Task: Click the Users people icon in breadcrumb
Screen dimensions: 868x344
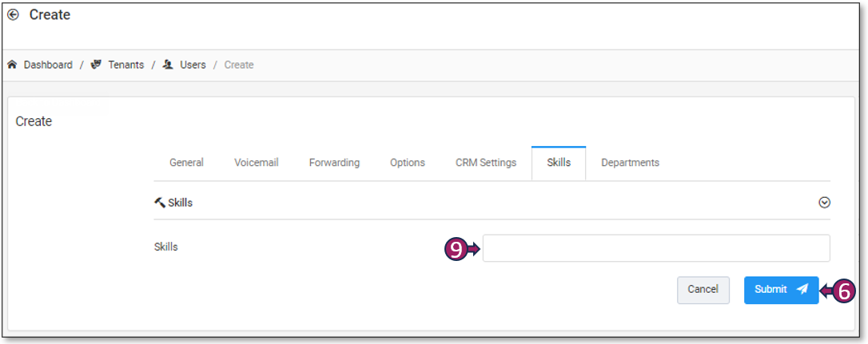Action: point(168,65)
